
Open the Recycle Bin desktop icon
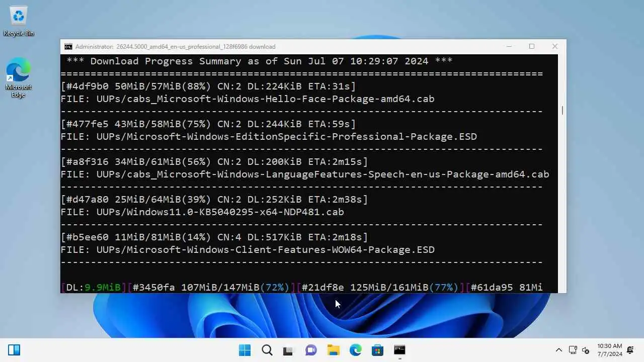[x=19, y=21]
